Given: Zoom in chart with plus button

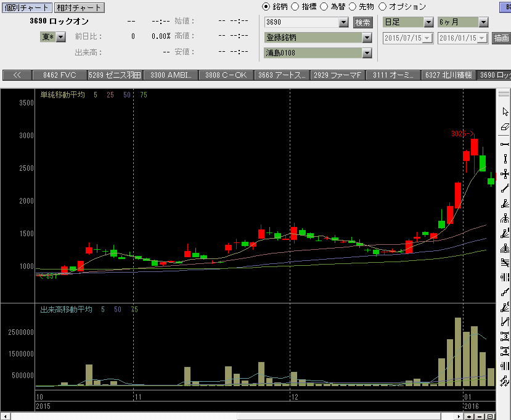Looking at the screenshot, I should click(x=469, y=417).
